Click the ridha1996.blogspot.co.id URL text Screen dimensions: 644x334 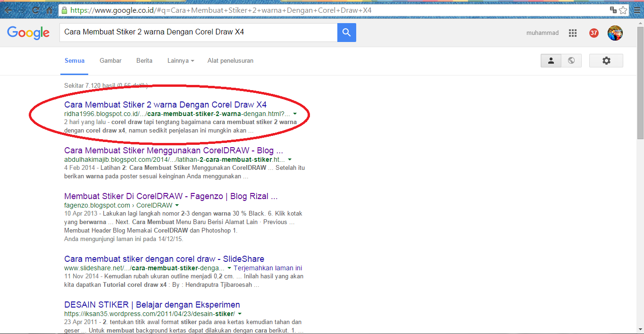pyautogui.click(x=177, y=114)
